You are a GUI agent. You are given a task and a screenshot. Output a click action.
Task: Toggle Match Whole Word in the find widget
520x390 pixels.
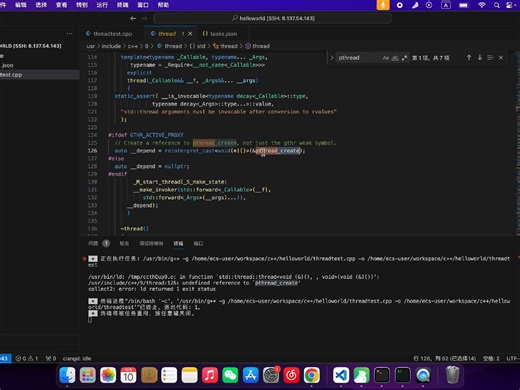[x=395, y=58]
